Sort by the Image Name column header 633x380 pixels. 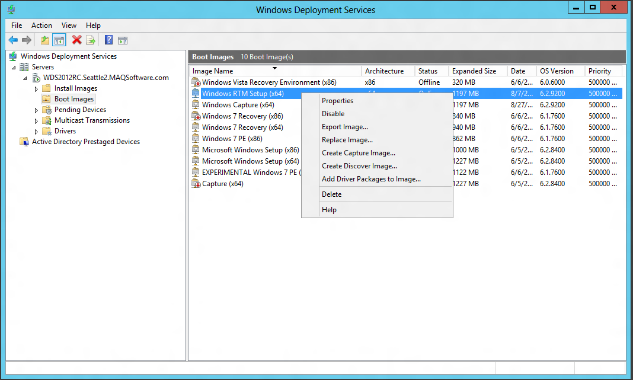[x=275, y=71]
